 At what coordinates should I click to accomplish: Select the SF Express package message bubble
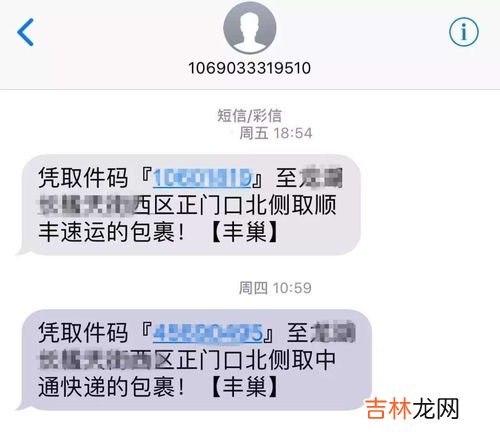click(x=189, y=205)
